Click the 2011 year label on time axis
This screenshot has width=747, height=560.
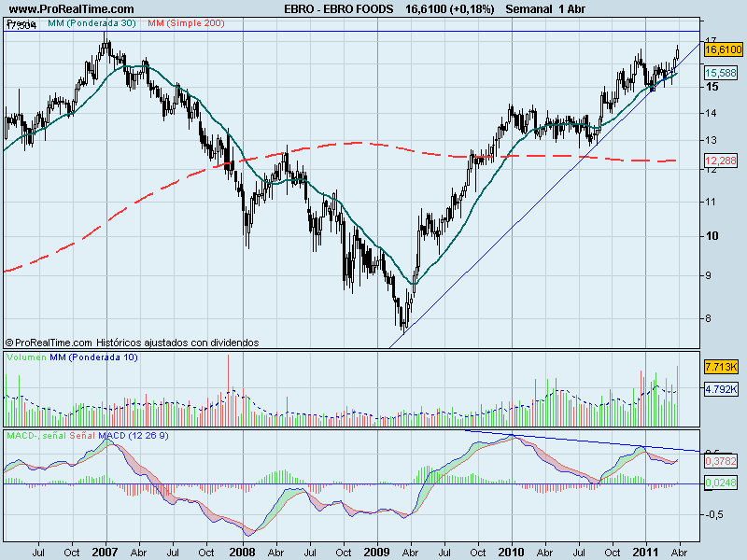pyautogui.click(x=645, y=552)
